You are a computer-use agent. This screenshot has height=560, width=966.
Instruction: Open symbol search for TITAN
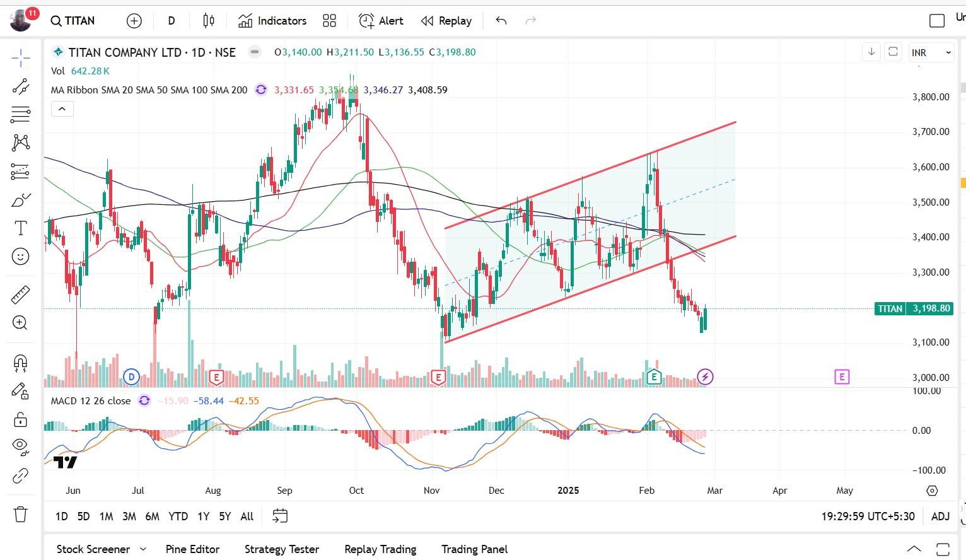pos(73,21)
